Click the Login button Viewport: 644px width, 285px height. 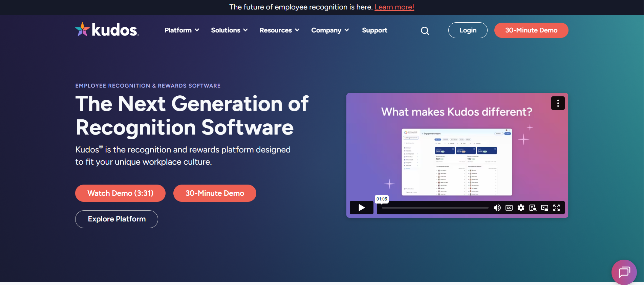pyautogui.click(x=468, y=30)
